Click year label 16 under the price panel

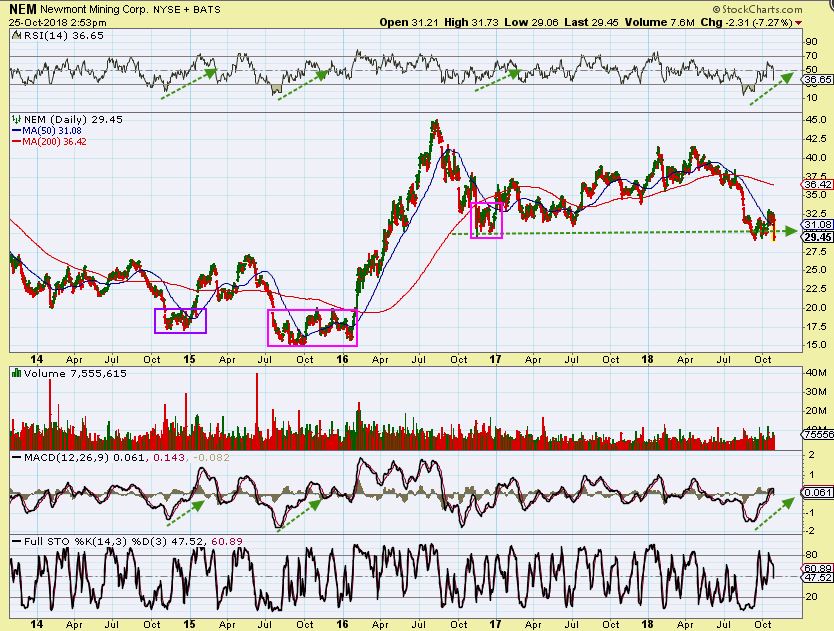[x=342, y=359]
